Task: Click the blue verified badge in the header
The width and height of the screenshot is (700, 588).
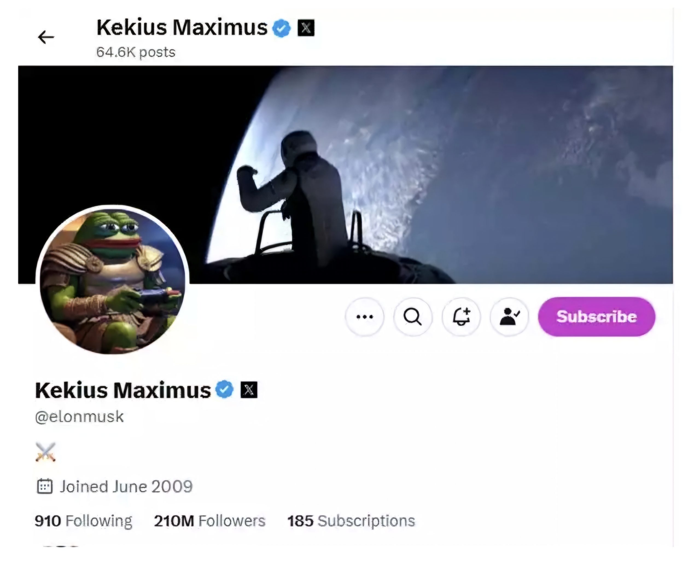Action: [x=281, y=28]
